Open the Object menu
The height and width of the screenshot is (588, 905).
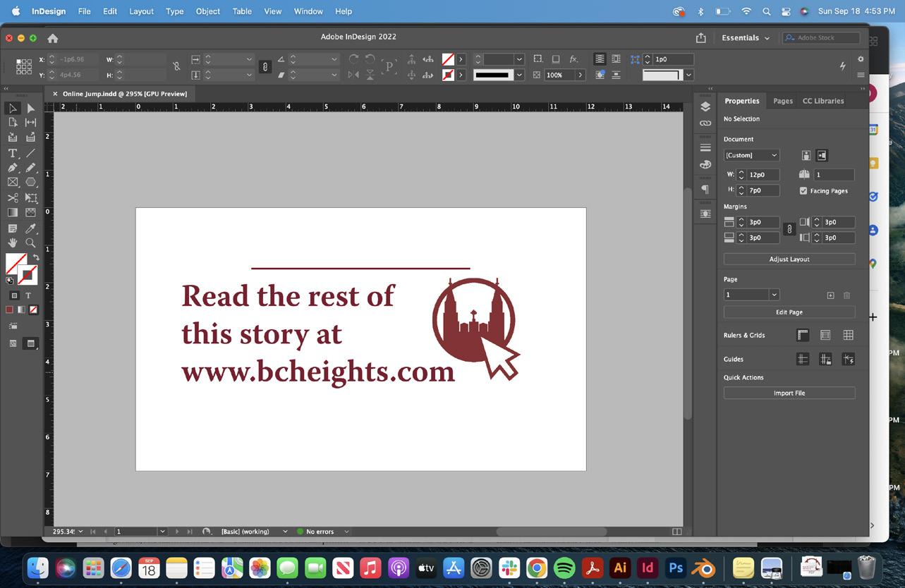tap(207, 11)
